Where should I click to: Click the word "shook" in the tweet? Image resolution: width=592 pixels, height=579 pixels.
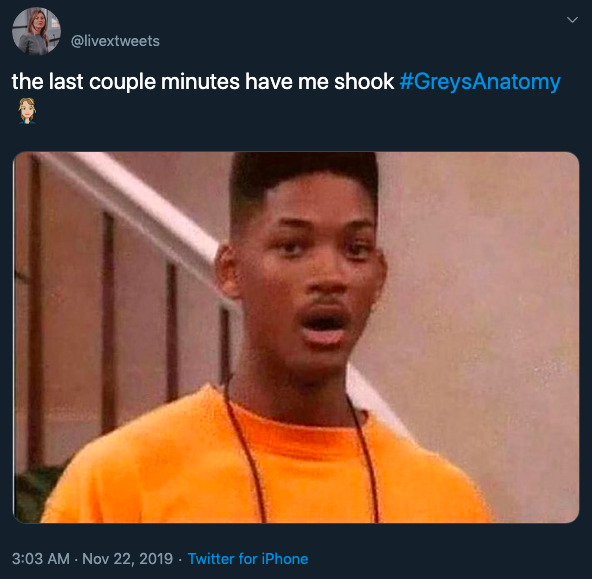[x=364, y=82]
